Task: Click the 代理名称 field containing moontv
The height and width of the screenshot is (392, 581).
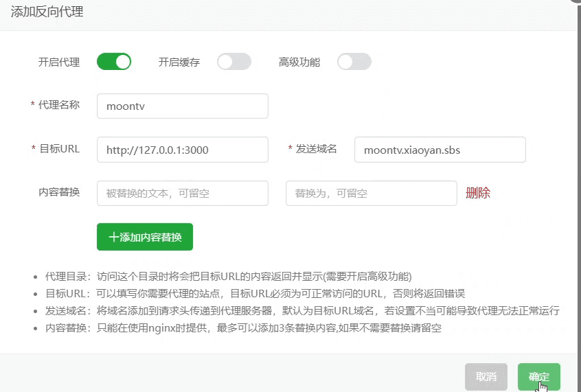Action: [x=182, y=106]
